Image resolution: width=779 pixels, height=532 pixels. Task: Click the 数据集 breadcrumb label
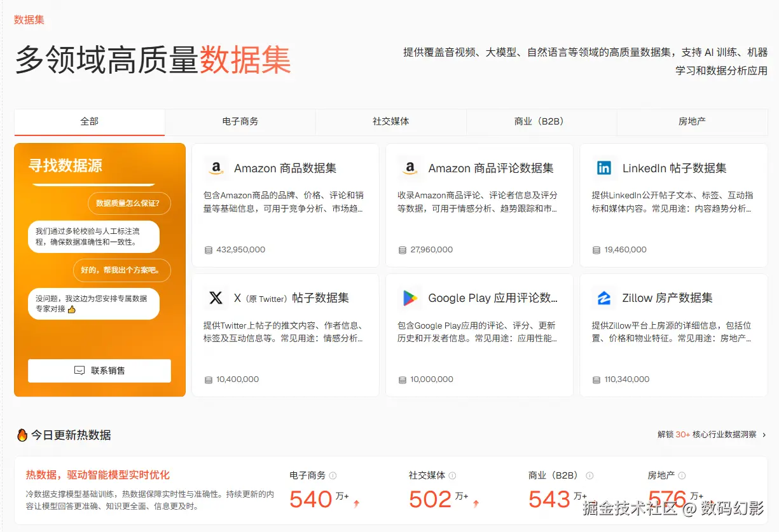(x=29, y=20)
